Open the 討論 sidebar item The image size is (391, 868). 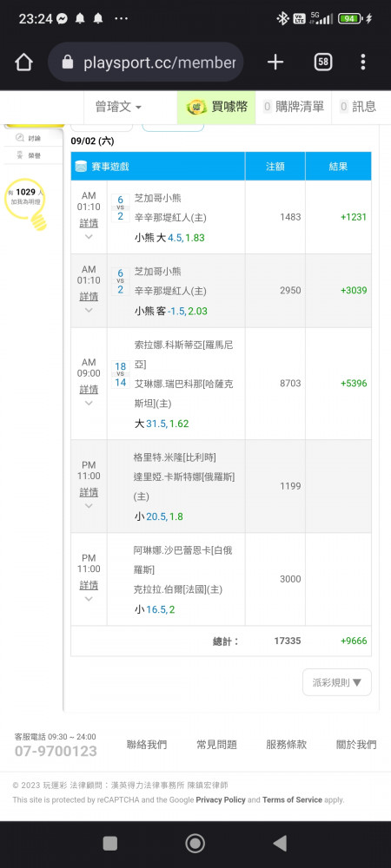pyautogui.click(x=33, y=138)
